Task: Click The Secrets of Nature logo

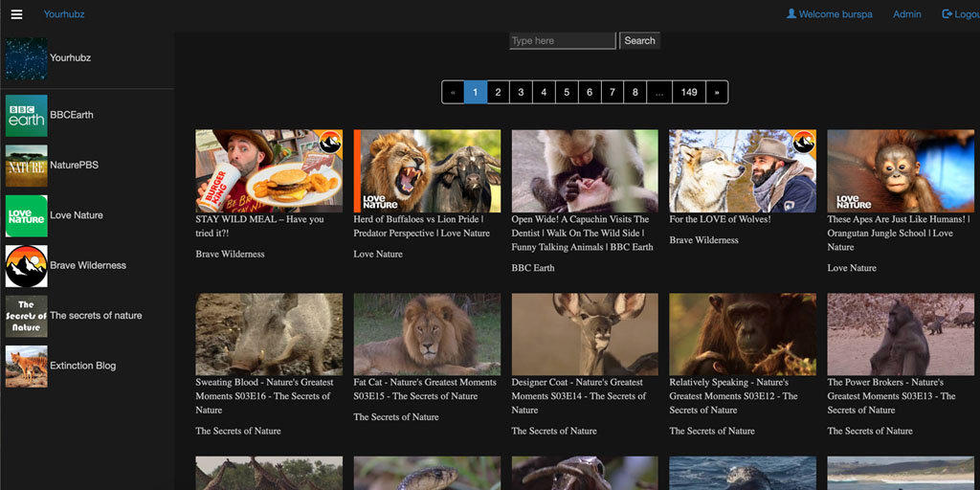Action: click(x=27, y=316)
